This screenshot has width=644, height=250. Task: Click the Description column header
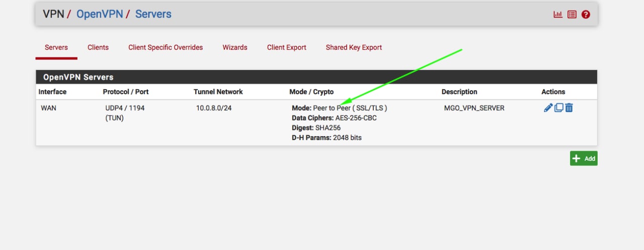pyautogui.click(x=459, y=92)
